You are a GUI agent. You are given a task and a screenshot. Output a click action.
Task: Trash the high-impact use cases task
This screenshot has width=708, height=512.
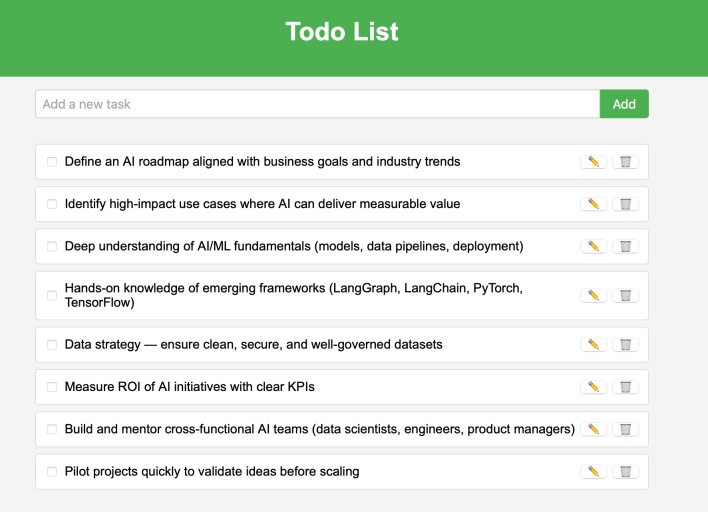(x=625, y=204)
